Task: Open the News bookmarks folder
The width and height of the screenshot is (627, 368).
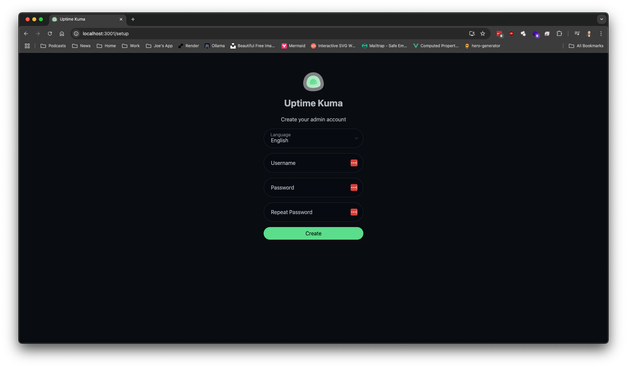Action: pos(81,46)
